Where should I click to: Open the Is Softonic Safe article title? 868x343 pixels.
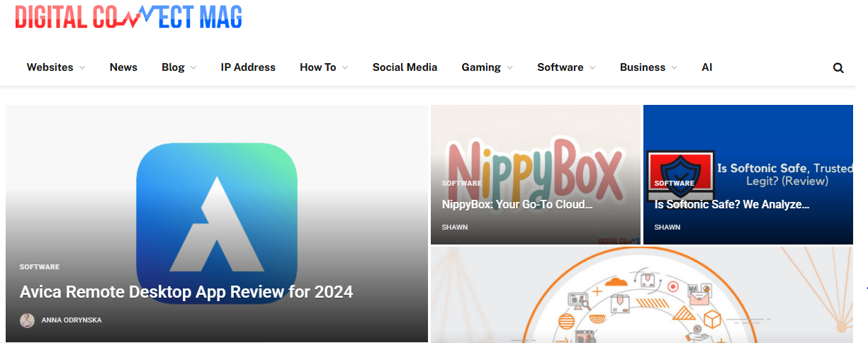tap(731, 204)
